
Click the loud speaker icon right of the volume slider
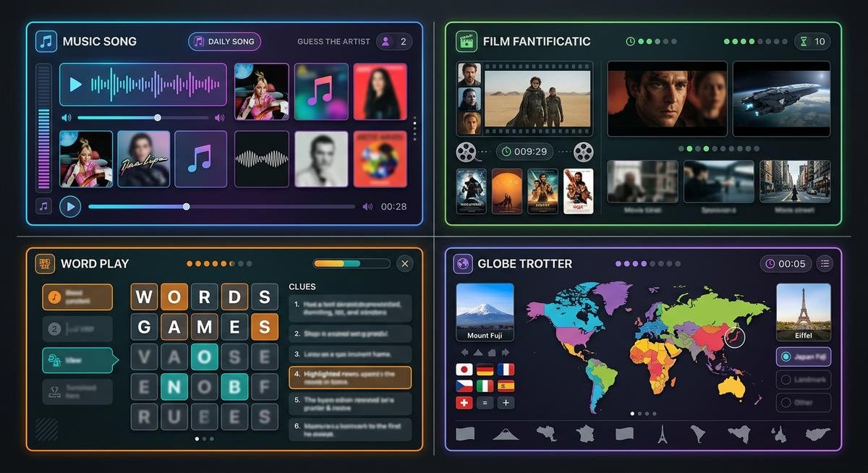tap(219, 117)
